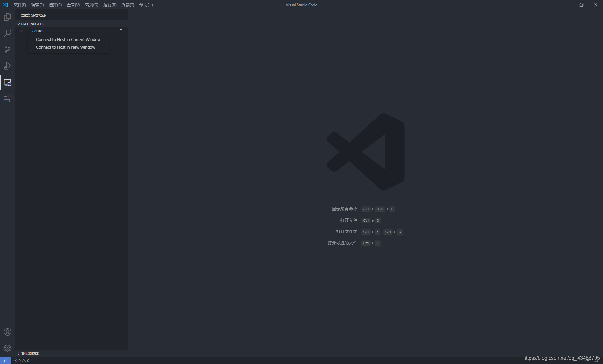Open the Source Control view icon

click(8, 50)
